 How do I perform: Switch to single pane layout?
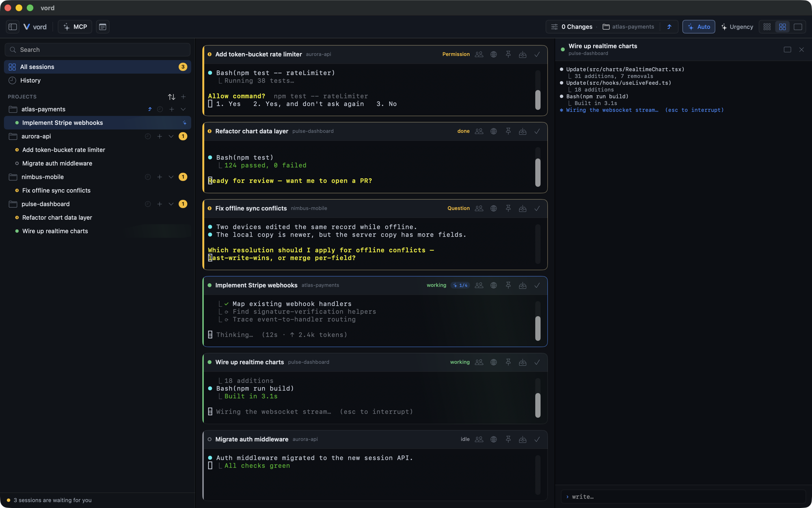point(798,27)
